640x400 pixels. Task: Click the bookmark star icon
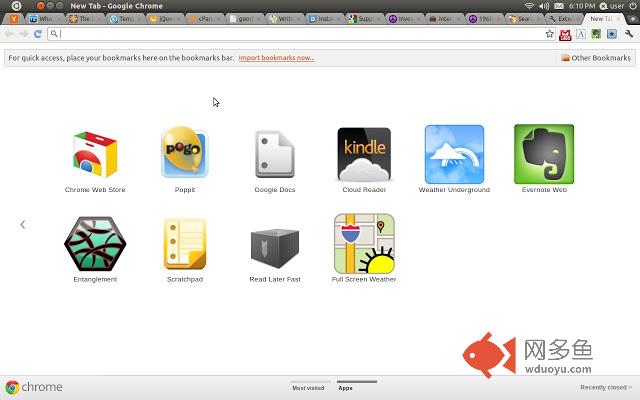550,34
